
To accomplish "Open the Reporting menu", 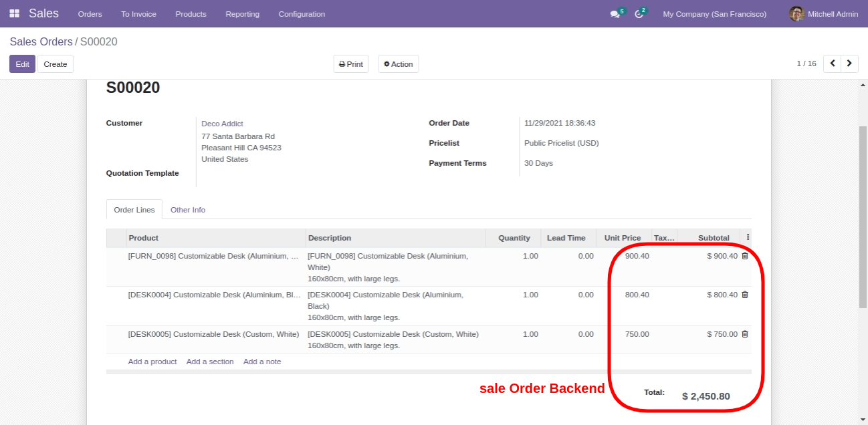I will pos(242,14).
